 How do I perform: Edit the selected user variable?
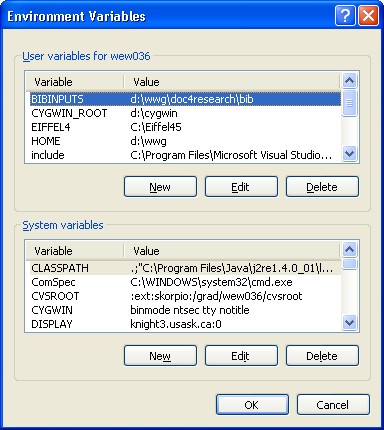[x=241, y=187]
